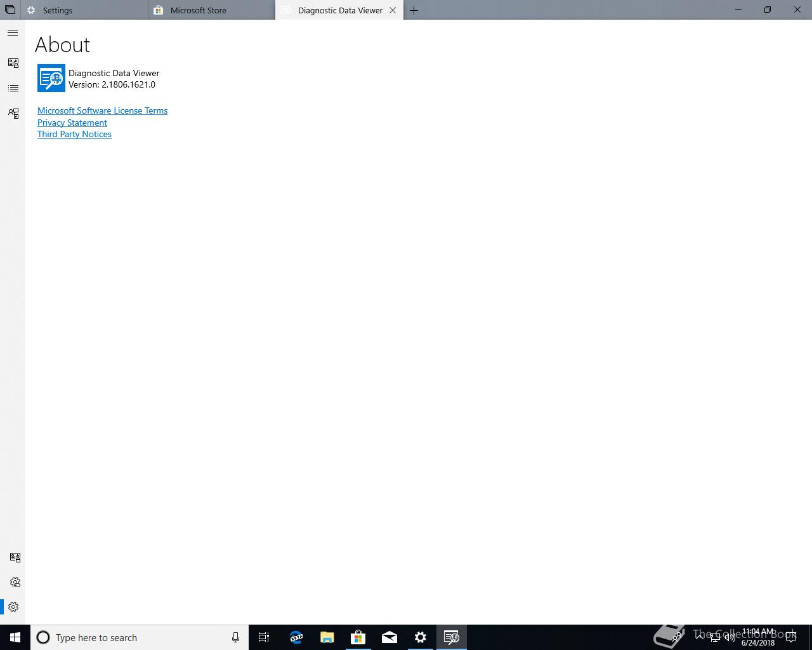Open the Windows Start menu
Viewport: 812px width, 650px height.
pos(15,637)
